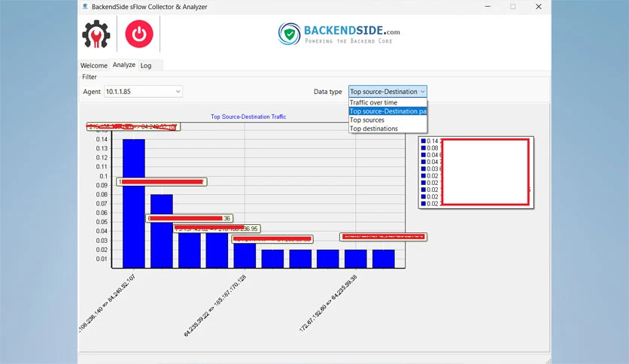Click the 0.1 y-axis value
Image resolution: width=629 pixels, height=364 pixels.
pos(104,176)
